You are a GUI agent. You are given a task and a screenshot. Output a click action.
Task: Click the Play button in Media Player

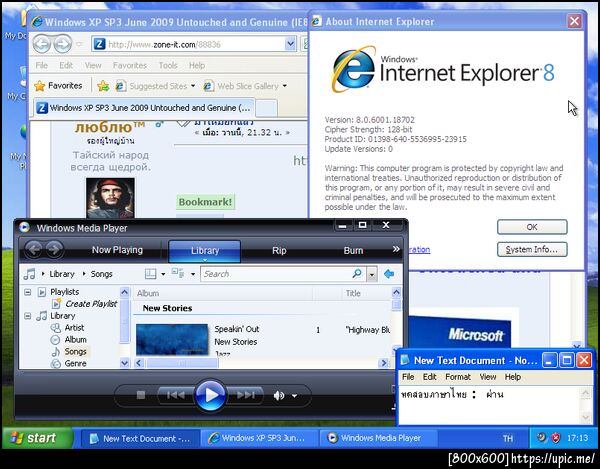pos(210,395)
